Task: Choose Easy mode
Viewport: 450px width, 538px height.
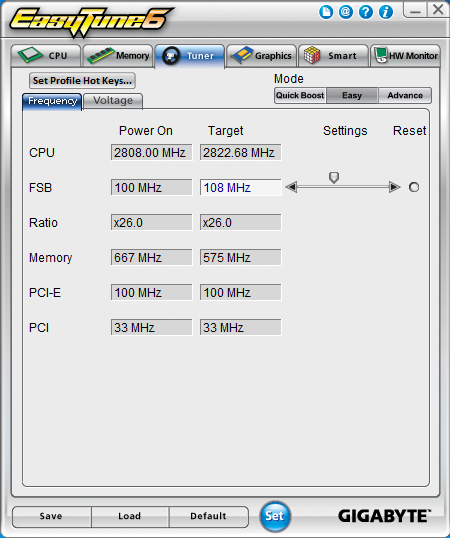Action: point(352,95)
